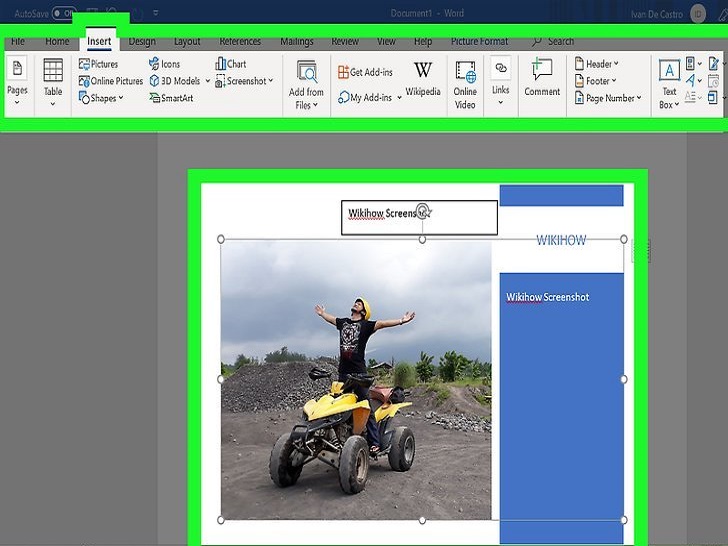Toggle the AutoSave switch

click(63, 14)
